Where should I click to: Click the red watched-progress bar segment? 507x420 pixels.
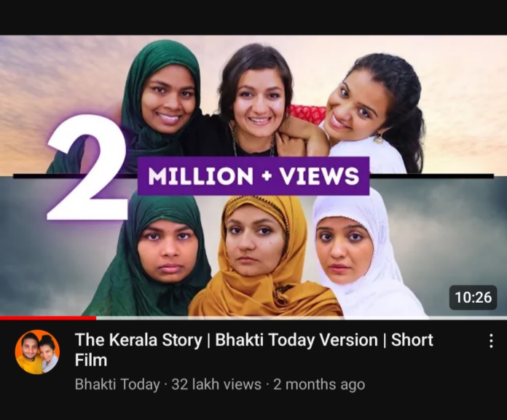coord(48,318)
